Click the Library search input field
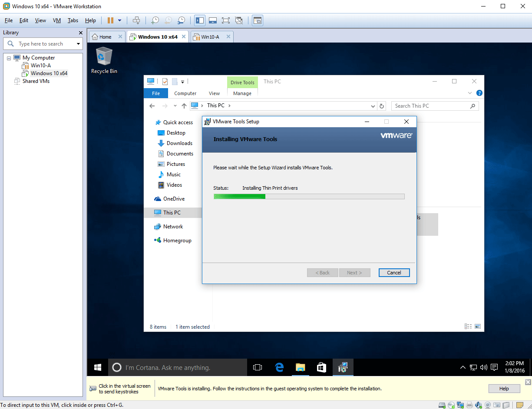The height and width of the screenshot is (409, 532). (43, 44)
